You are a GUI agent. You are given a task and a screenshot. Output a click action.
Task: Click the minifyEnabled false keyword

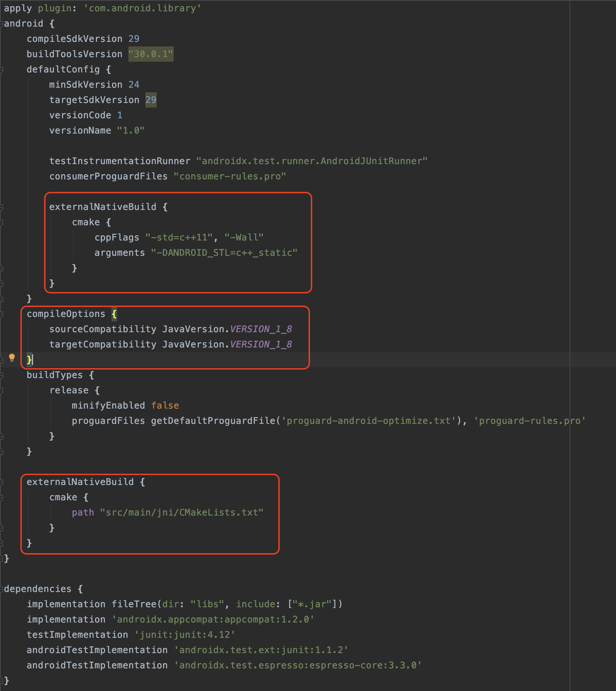coord(165,405)
